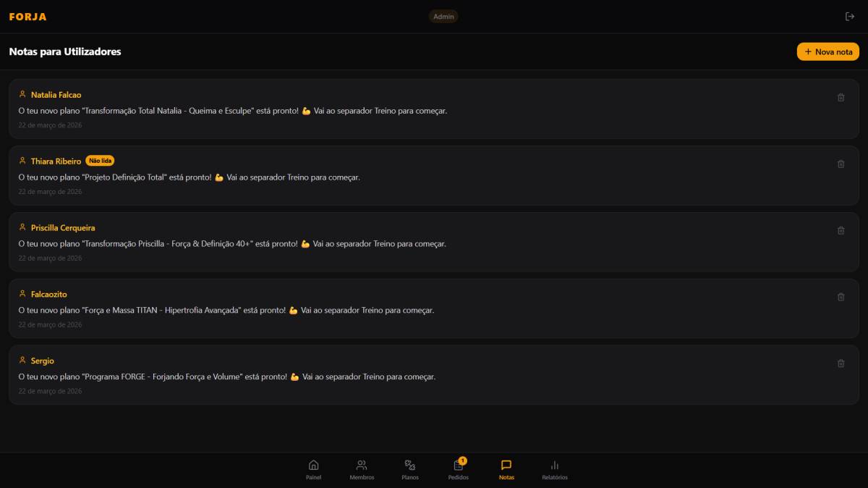The height and width of the screenshot is (488, 868).
Task: Click the user icon beside Falcaozito
Action: 22,294
